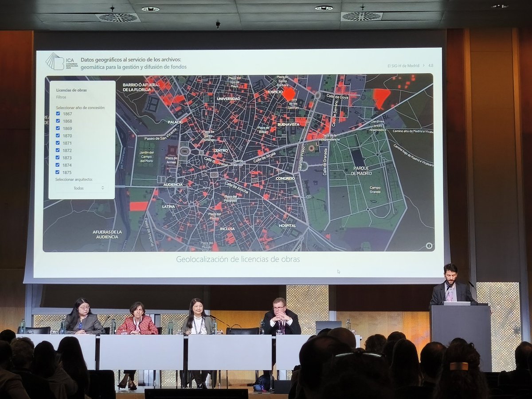Click the Filtros label
Image resolution: width=532 pixels, height=399 pixels.
point(61,97)
